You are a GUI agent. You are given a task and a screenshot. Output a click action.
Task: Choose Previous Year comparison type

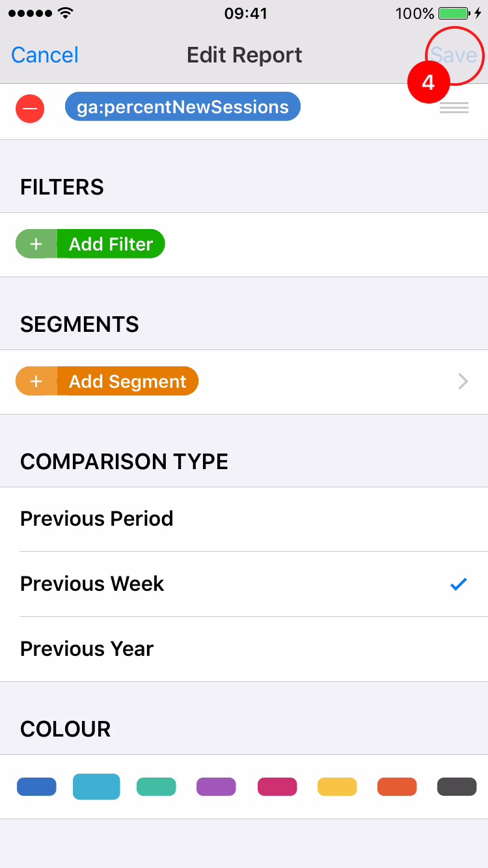(x=87, y=649)
